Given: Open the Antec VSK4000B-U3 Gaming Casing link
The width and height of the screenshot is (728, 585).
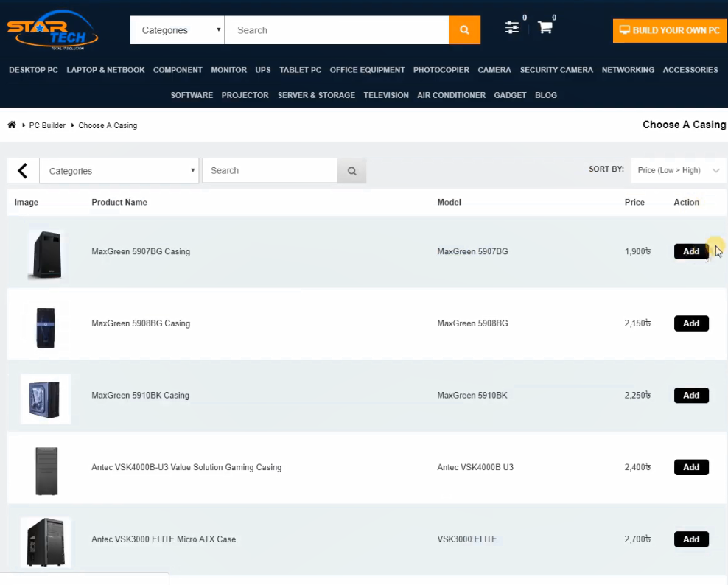Looking at the screenshot, I should (x=186, y=467).
